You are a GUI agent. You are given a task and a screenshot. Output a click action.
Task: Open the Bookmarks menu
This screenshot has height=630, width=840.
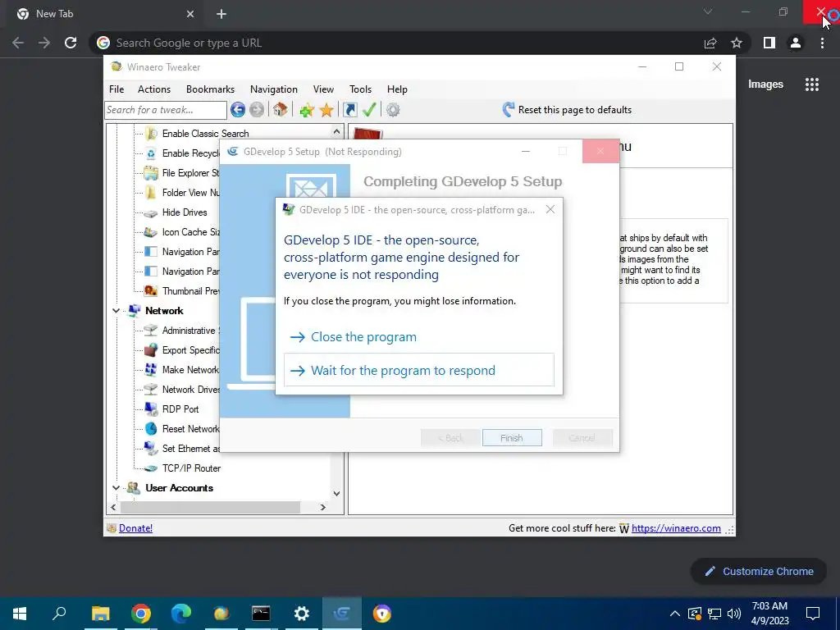coord(210,89)
